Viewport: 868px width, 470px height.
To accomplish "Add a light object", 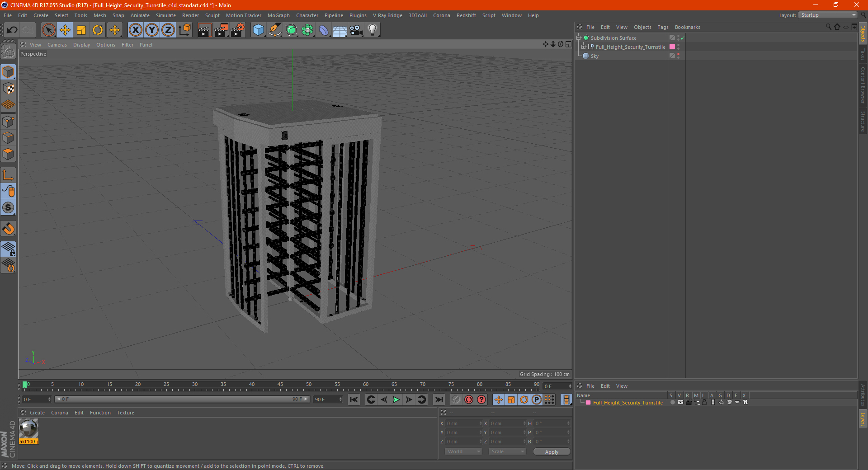I will point(373,30).
